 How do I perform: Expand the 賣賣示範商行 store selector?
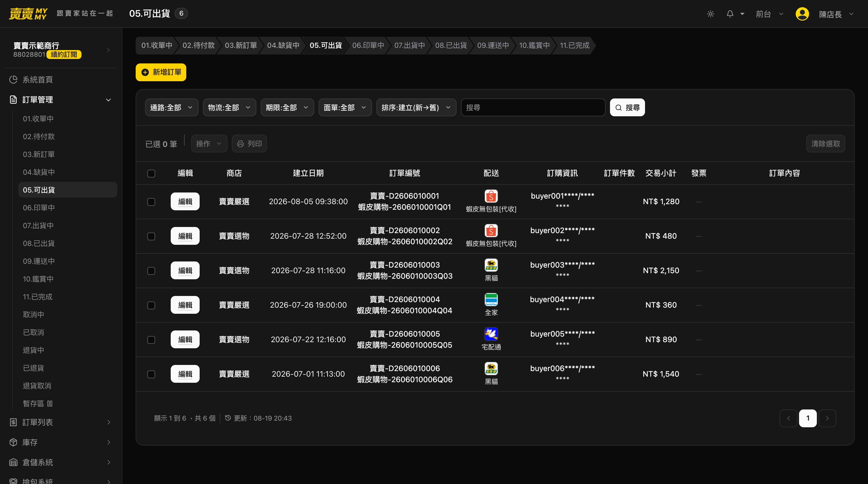point(61,50)
